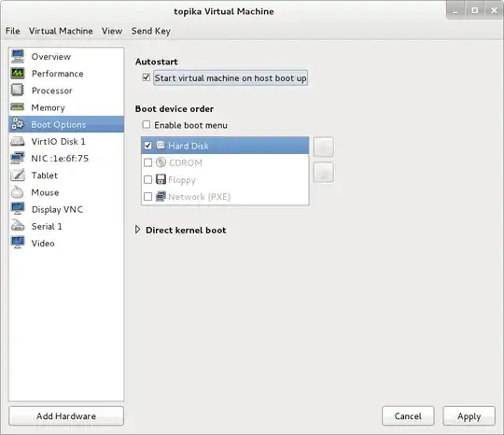Select the Performance graph icon
The image size is (504, 435).
[18, 74]
